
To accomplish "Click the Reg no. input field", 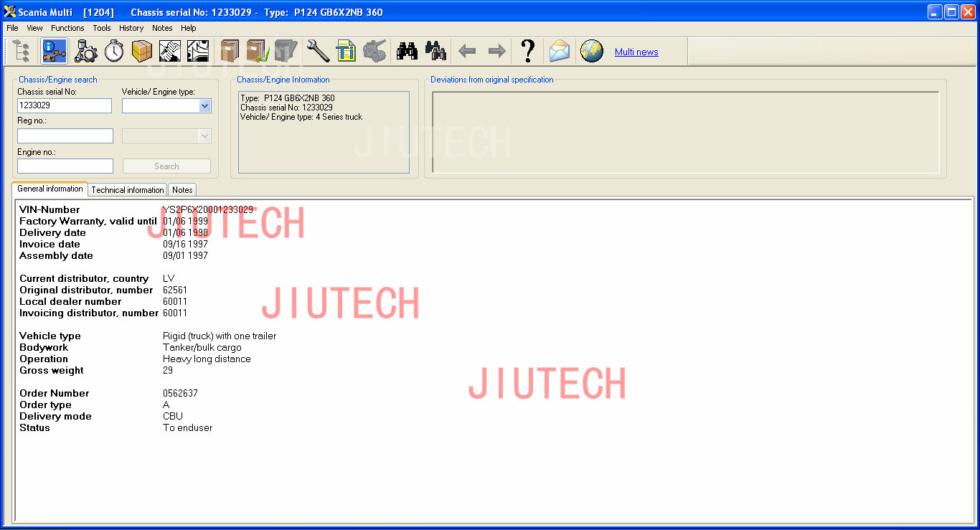I will pos(65,136).
